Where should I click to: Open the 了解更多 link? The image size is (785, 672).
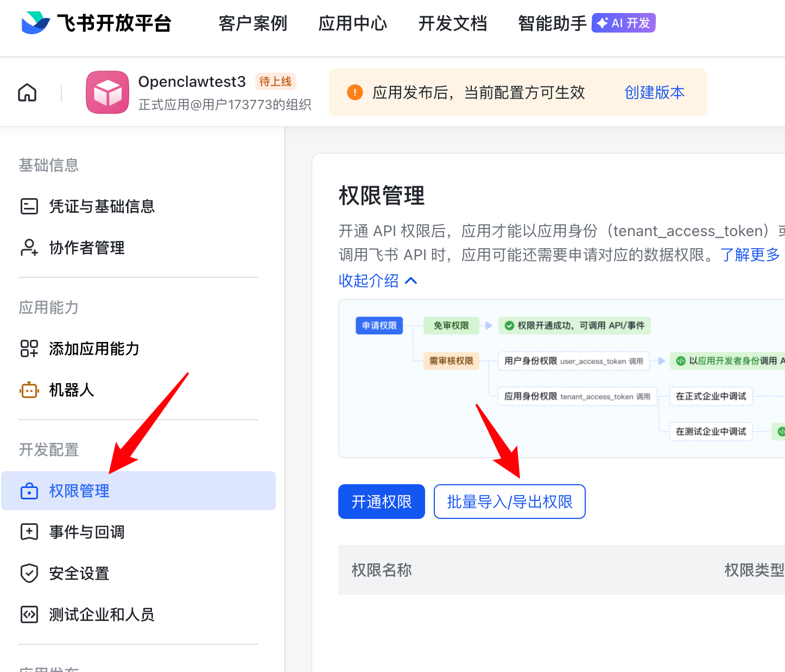(750, 255)
